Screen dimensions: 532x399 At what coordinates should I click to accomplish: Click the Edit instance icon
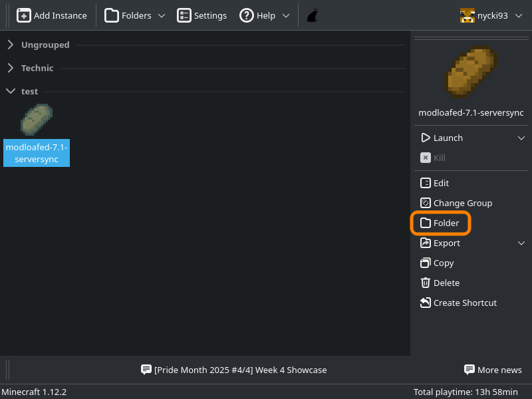(x=426, y=183)
